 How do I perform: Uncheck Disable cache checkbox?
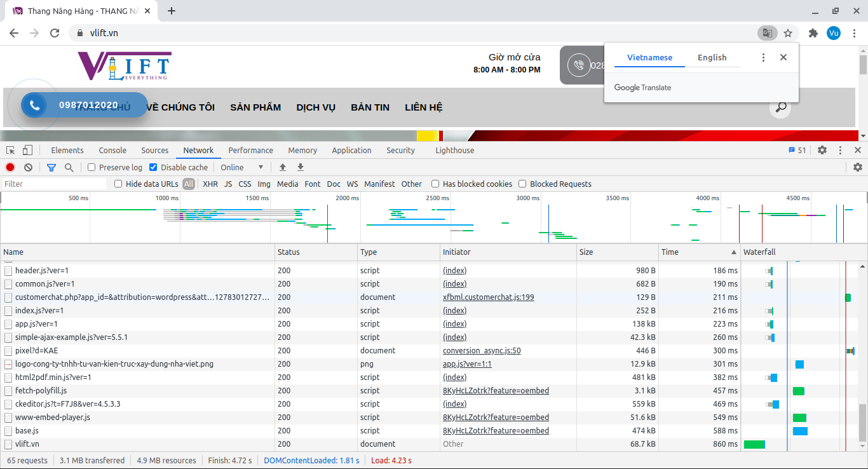(x=153, y=167)
